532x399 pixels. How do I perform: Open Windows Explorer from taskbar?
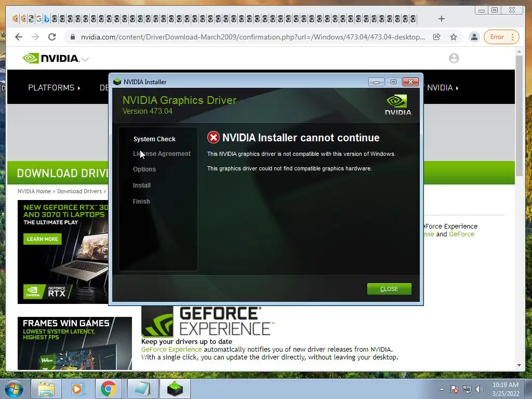point(46,389)
